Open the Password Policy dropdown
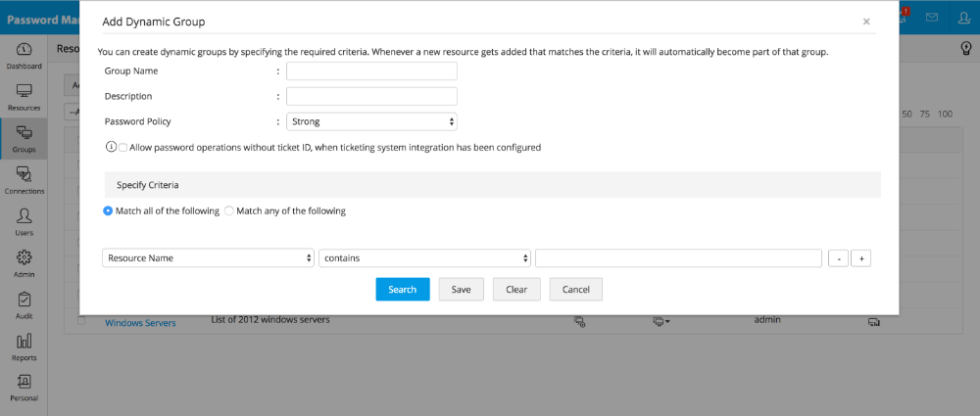 click(371, 121)
